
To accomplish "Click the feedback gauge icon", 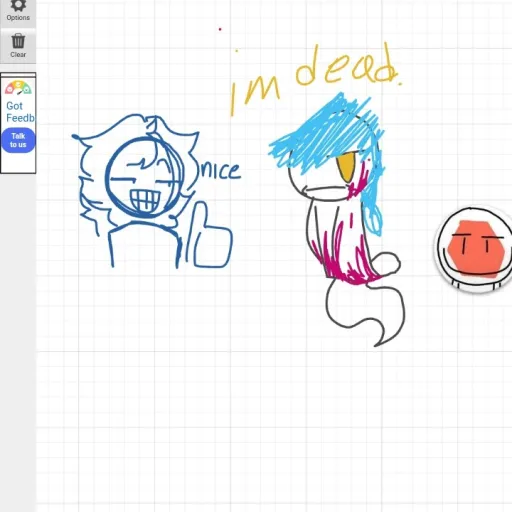I will (18, 88).
